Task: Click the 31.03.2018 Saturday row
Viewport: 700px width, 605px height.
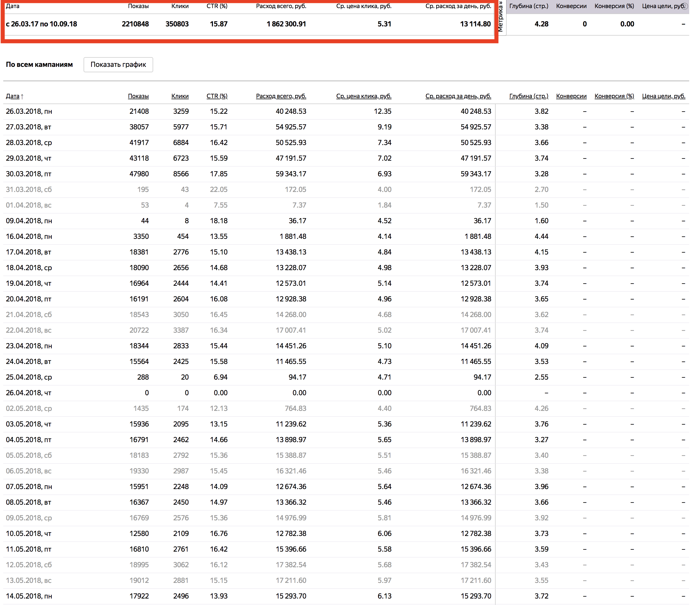Action: click(x=29, y=190)
